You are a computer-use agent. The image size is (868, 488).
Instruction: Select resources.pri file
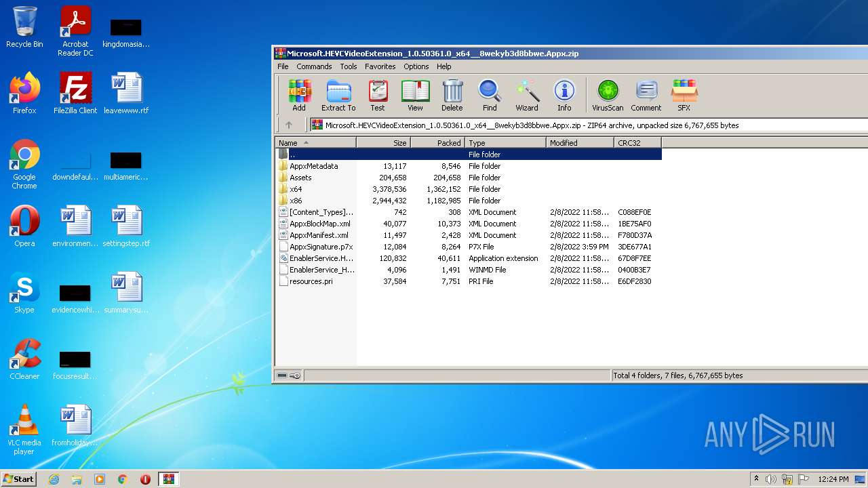[x=469, y=281]
